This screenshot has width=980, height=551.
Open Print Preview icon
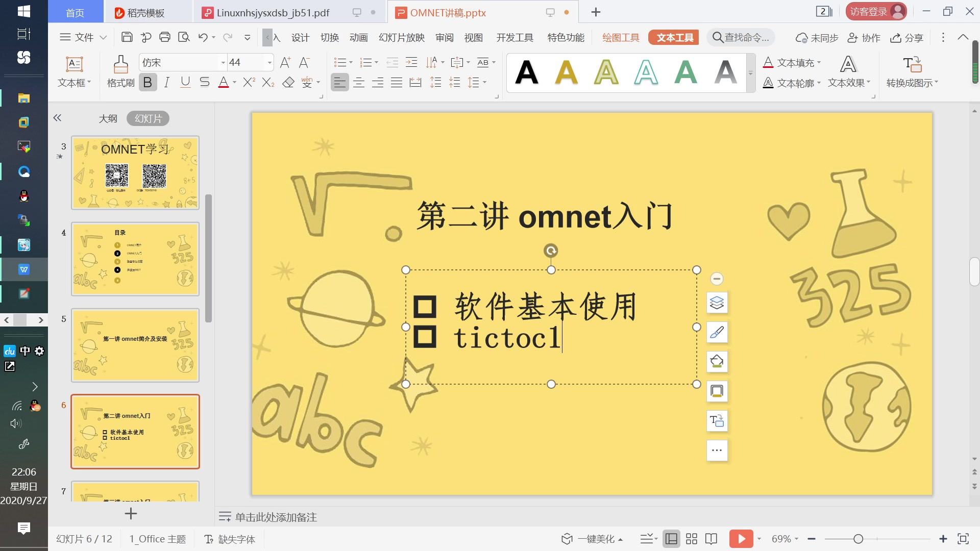coord(184,37)
